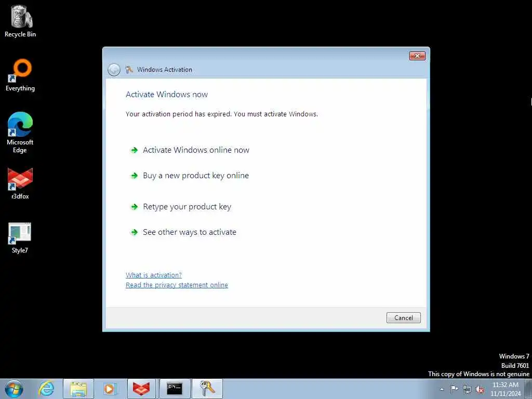This screenshot has height=399, width=532.
Task: Switch to r3dfox taskbar button
Action: click(x=141, y=389)
